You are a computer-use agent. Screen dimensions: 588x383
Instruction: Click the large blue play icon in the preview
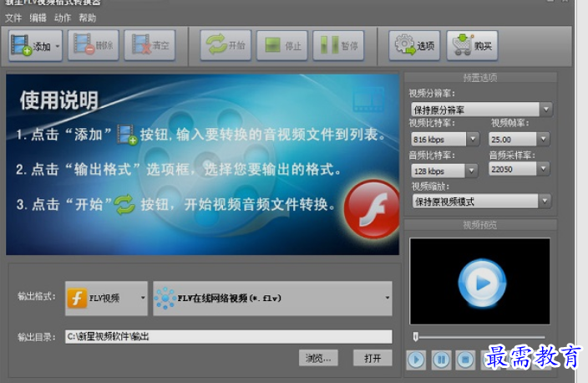482,283
